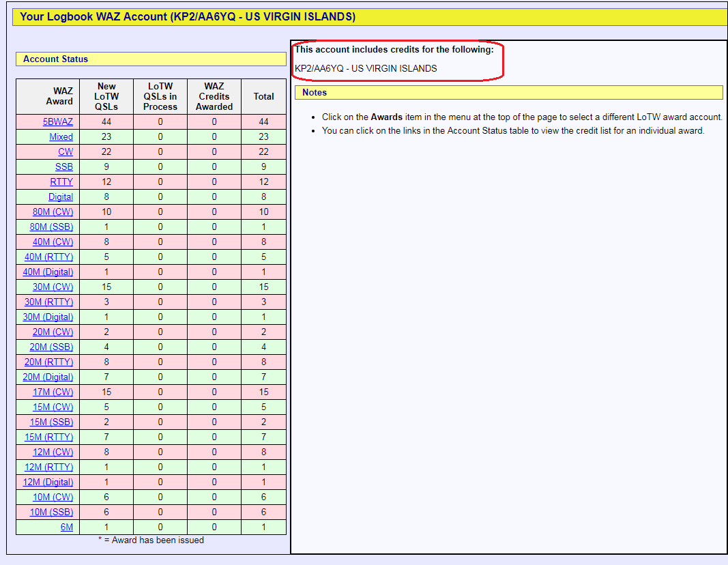Click the 30M (Digital) link
The height and width of the screenshot is (565, 728).
pyautogui.click(x=48, y=317)
